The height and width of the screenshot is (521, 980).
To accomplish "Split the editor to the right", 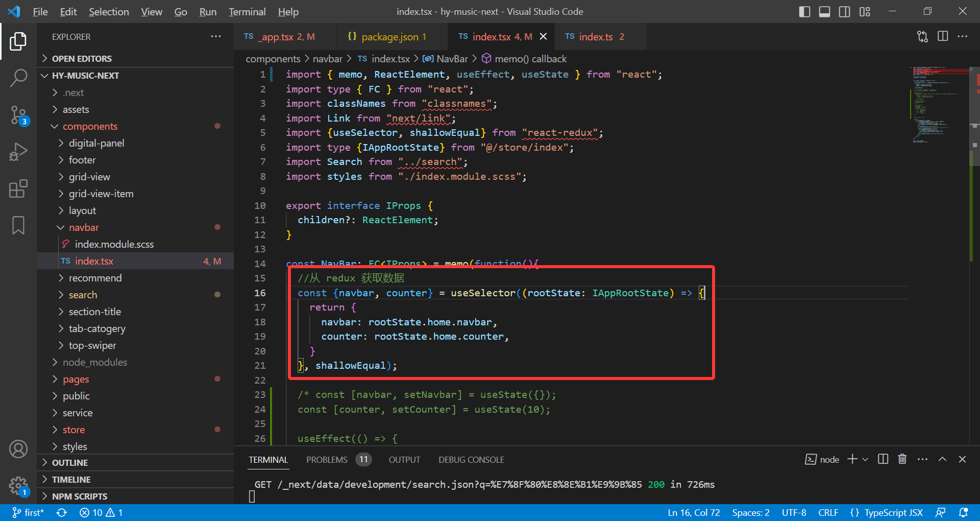I will click(x=943, y=37).
